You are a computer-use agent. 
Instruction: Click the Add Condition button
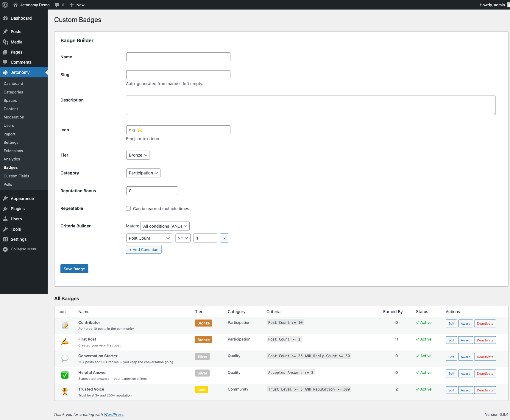point(144,249)
